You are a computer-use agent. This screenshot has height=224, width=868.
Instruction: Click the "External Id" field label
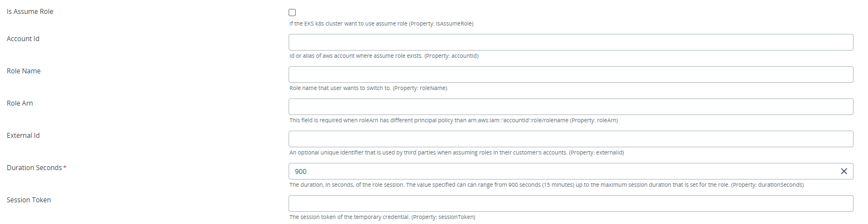23,136
